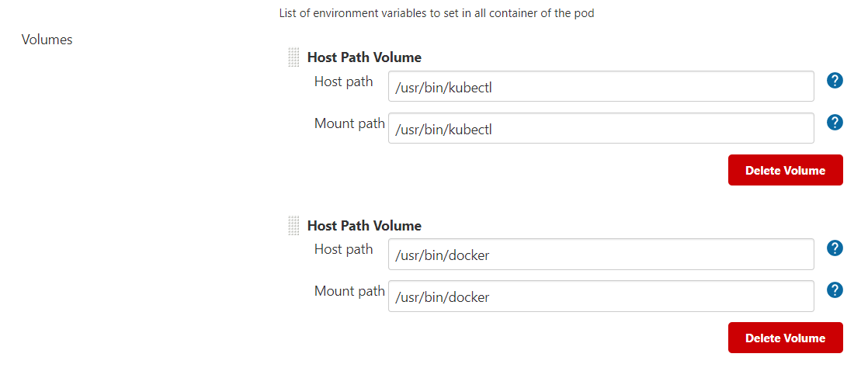Focus the Host path field containing /usr/bin/kubectl
868x371 pixels.
point(601,86)
